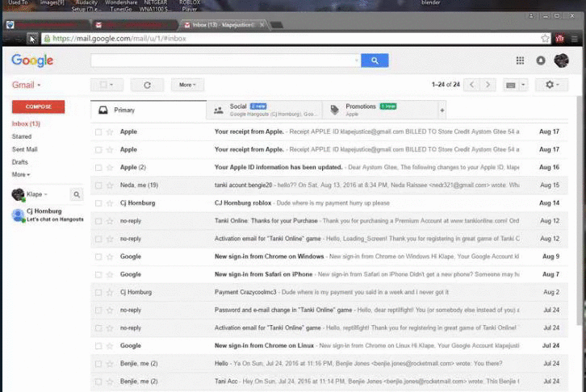Open Cj Hornburg Hangouts chat
This screenshot has width=586, height=392.
click(48, 215)
